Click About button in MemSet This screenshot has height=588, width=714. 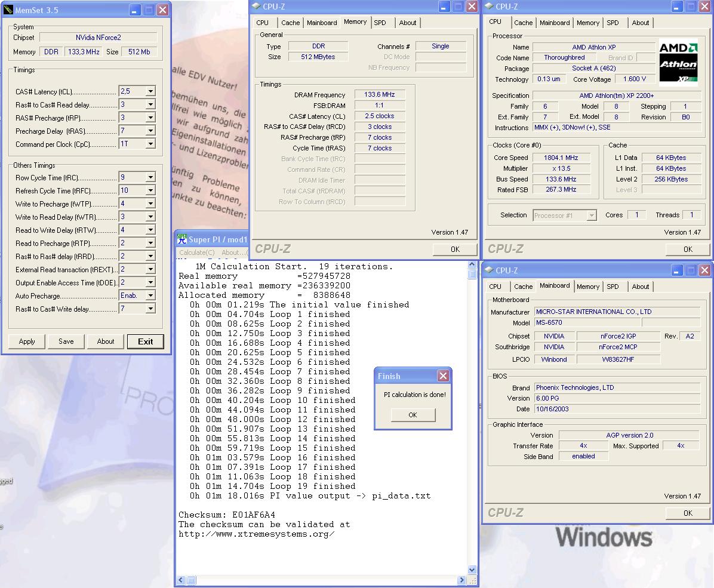point(106,341)
